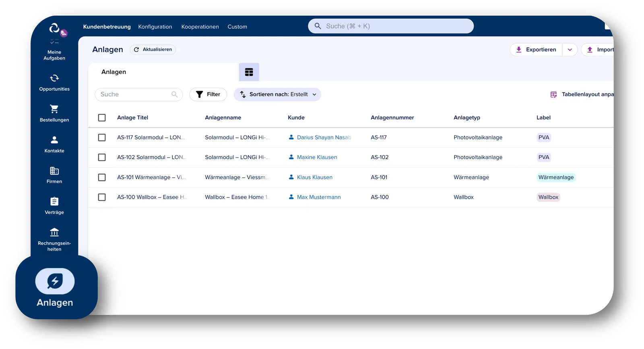Click the person icon beside Darius Shayan Nasab
644x349 pixels.
pos(291,137)
